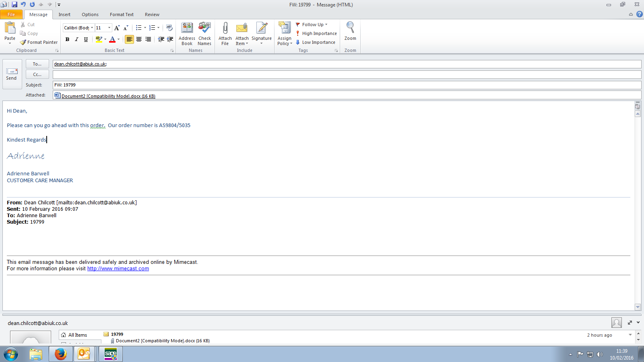Expand the font size dropdown
Image resolution: width=644 pixels, height=362 pixels.
[109, 28]
